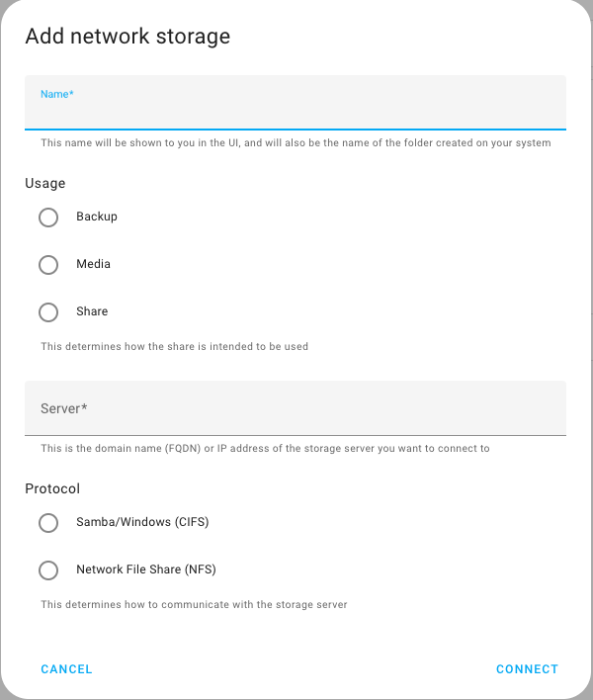Click the "Backup" option label text

tap(97, 217)
